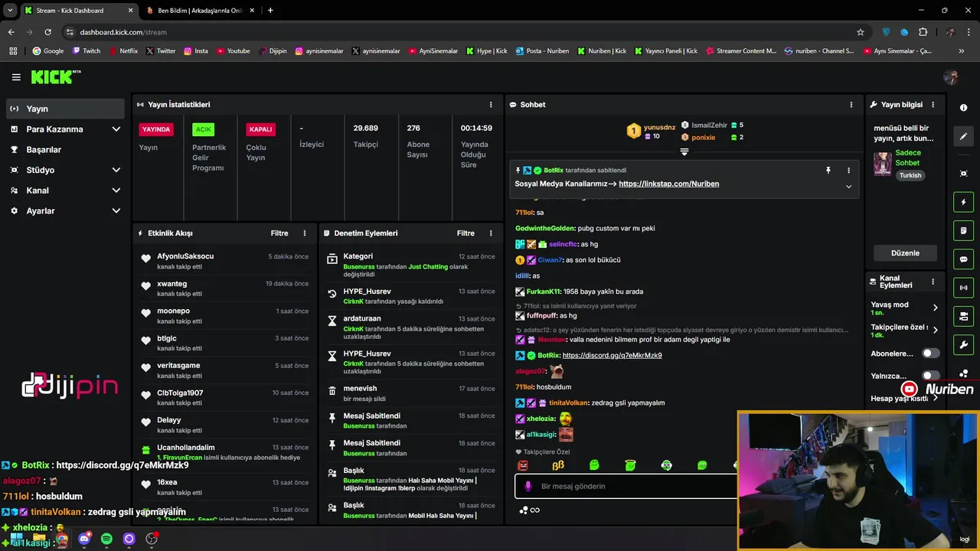Open the info icon in right toolbar
980x551 pixels.
click(963, 108)
